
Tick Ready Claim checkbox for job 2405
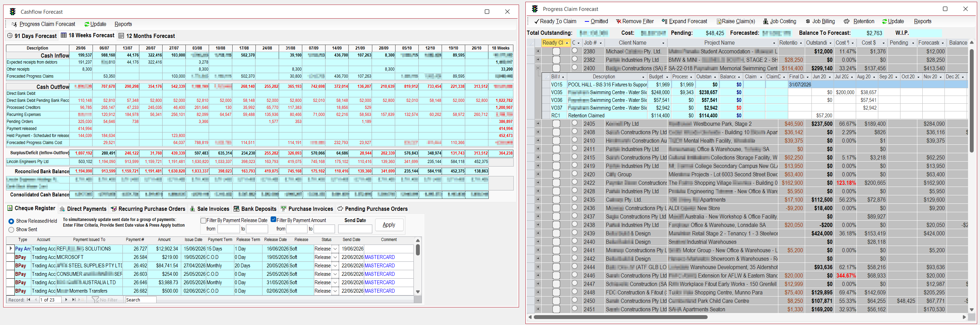[x=556, y=124]
